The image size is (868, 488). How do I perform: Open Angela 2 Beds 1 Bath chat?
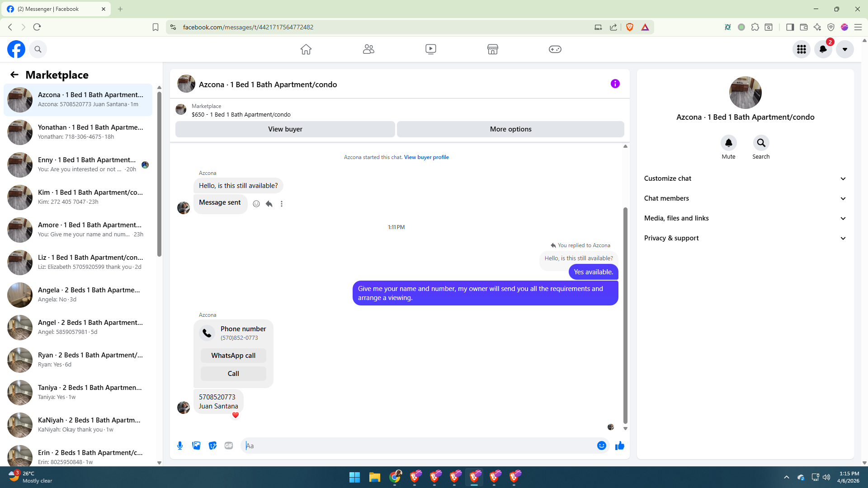(78, 295)
